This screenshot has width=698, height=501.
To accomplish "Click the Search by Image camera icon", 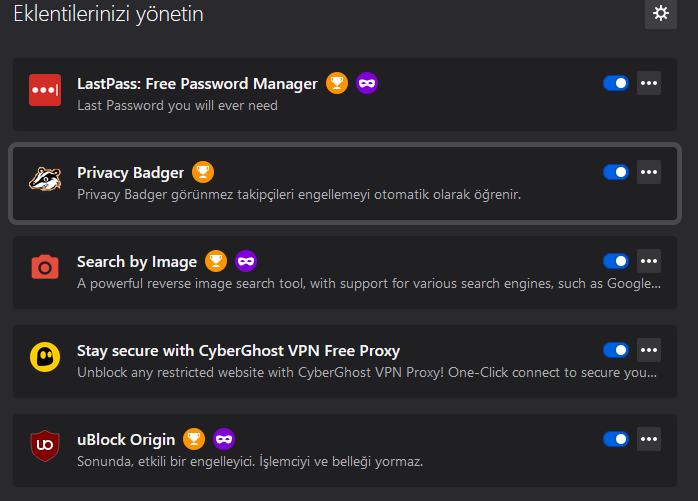I will pos(45,269).
